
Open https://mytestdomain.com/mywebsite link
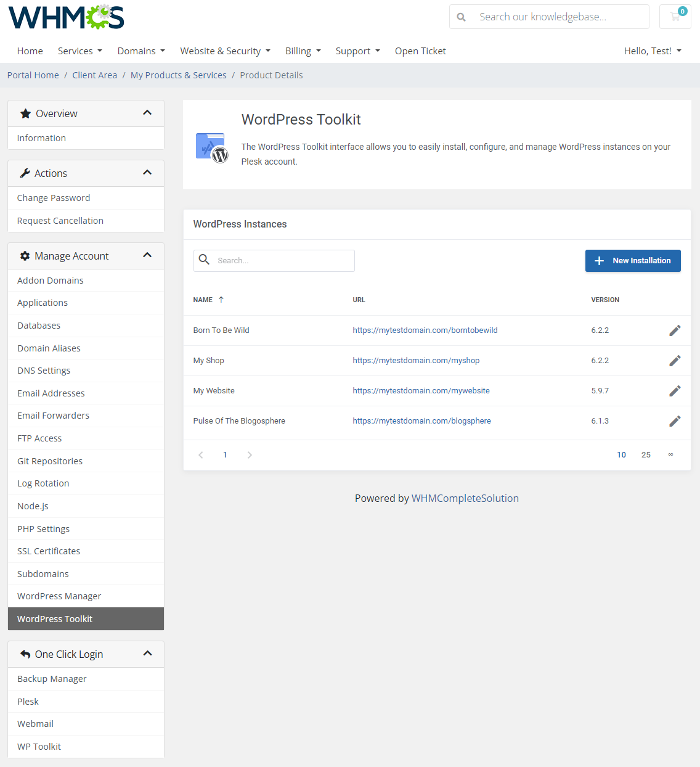click(x=421, y=390)
